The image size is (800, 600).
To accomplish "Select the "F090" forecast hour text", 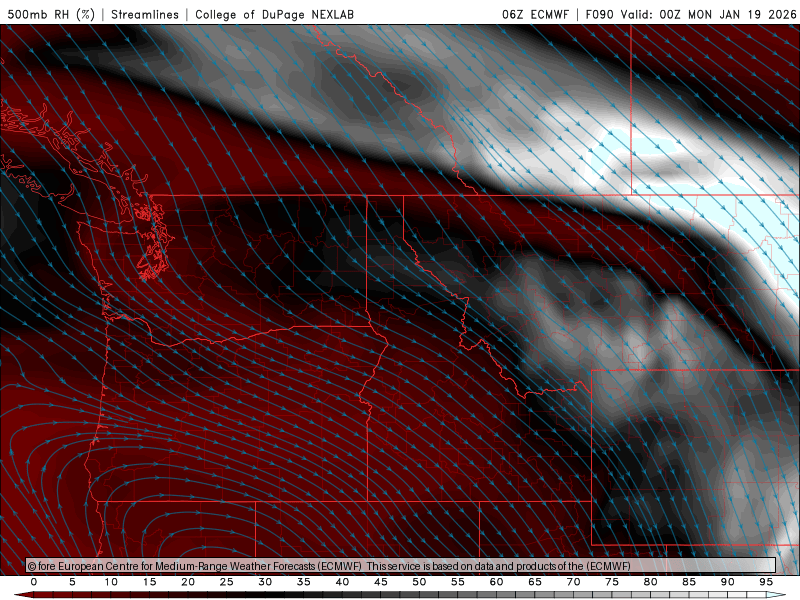I will pyautogui.click(x=599, y=14).
